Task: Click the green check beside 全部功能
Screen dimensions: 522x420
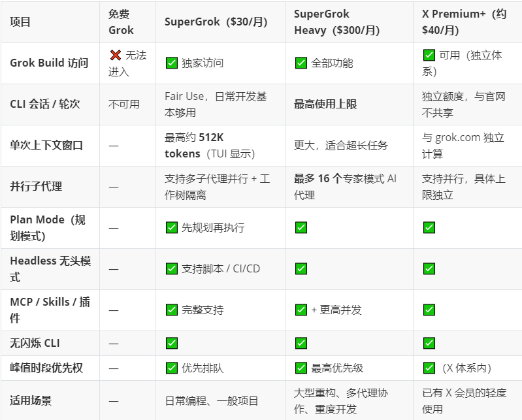Action: click(301, 63)
